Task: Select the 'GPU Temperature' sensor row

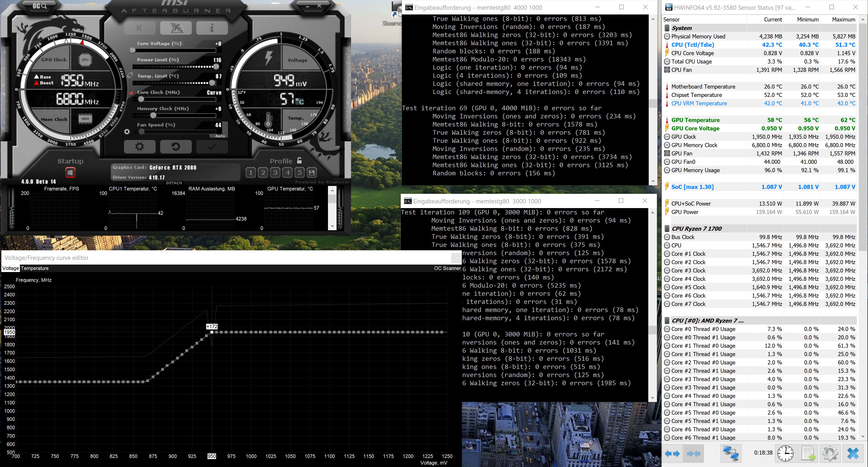Action: pos(760,120)
